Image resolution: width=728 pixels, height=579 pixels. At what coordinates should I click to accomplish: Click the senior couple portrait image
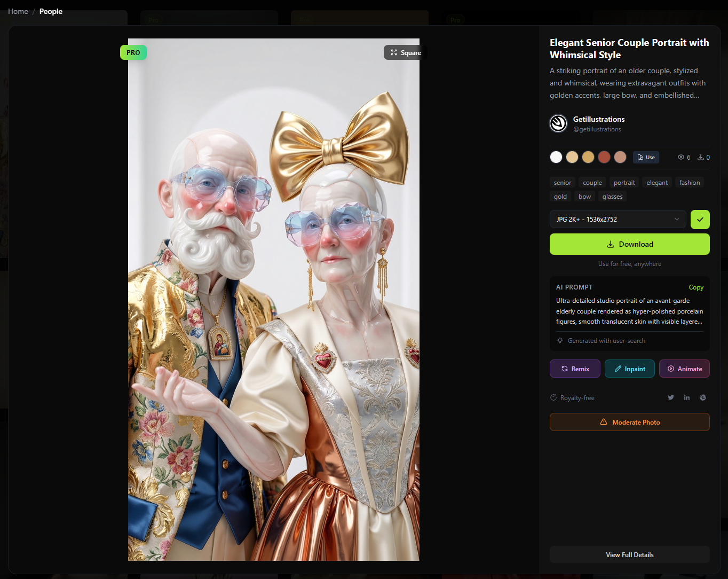coord(273,299)
